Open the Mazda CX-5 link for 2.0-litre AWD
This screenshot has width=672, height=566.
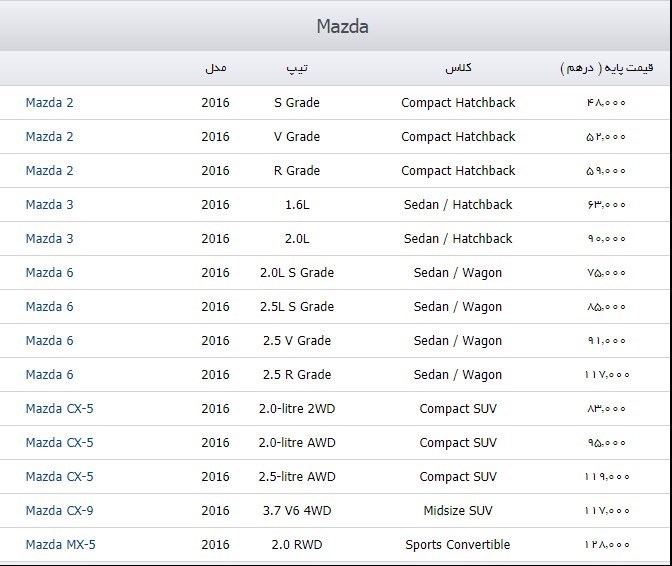[x=59, y=443]
